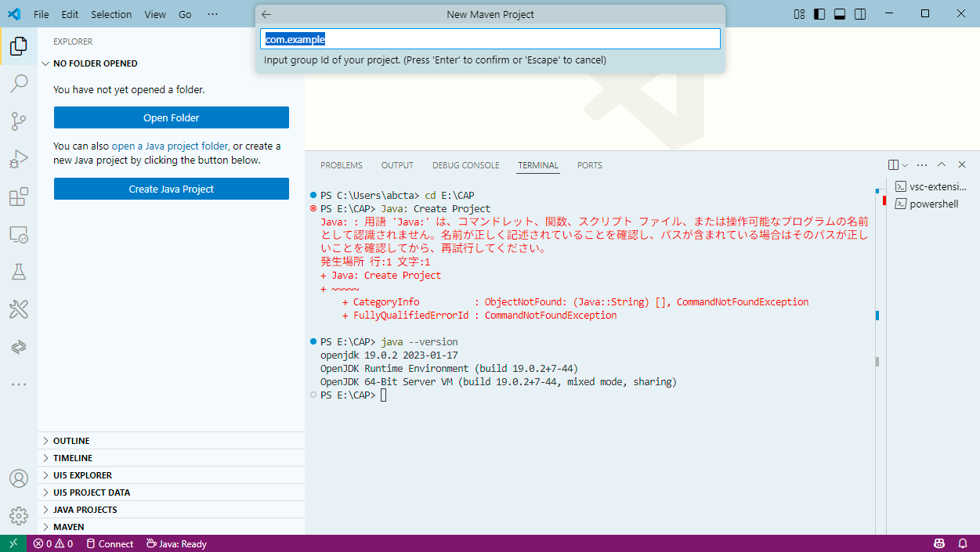Screen dimensions: 980x552
Task: Select the Terminal tab
Action: pos(538,165)
